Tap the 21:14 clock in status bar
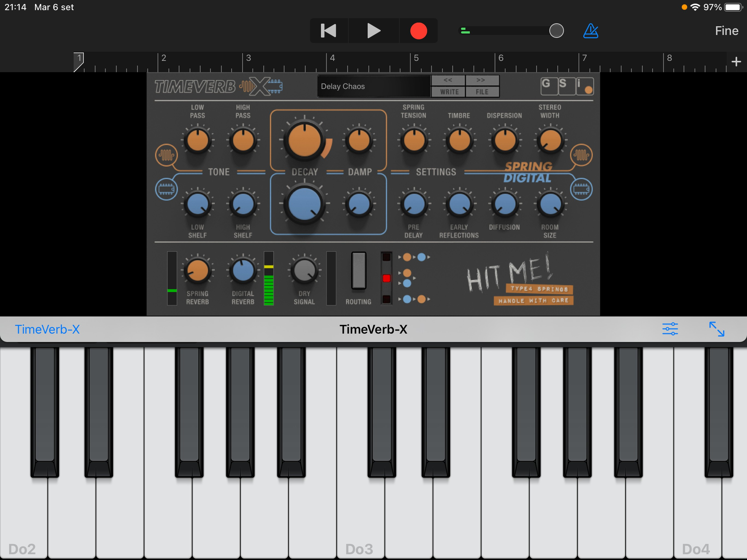Image resolution: width=747 pixels, height=560 pixels. (x=16, y=7)
